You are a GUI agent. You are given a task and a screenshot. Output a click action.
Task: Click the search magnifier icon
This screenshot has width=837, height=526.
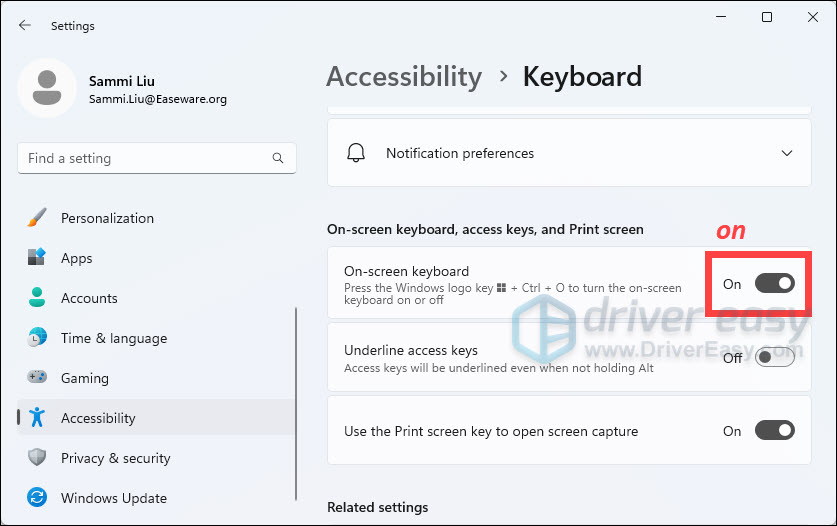tap(278, 158)
